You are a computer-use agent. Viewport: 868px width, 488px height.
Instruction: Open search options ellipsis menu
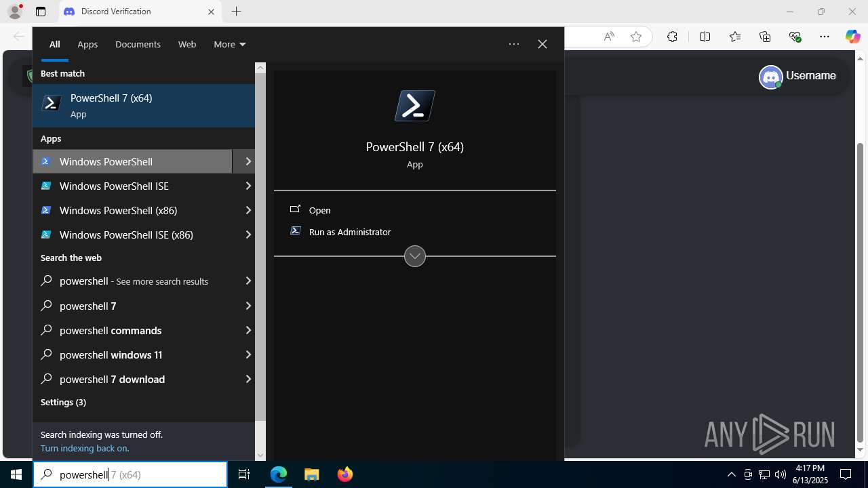514,44
